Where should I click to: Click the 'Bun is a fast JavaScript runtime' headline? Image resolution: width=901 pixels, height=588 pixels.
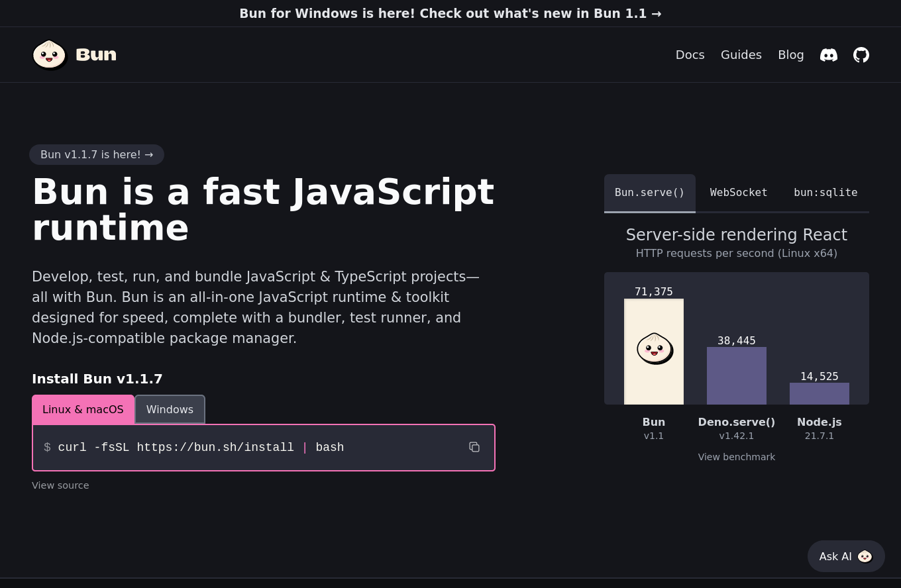click(263, 209)
